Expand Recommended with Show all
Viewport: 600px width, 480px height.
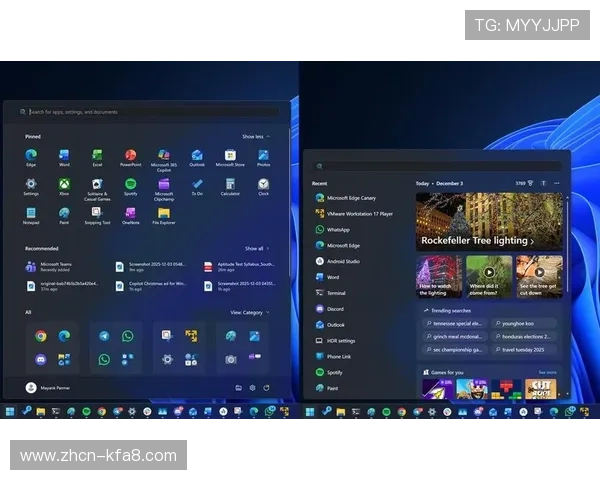256,248
